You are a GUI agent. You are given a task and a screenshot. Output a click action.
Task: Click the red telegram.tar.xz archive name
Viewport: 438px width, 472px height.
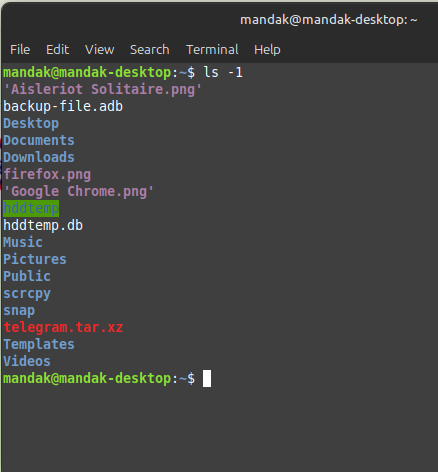click(63, 327)
